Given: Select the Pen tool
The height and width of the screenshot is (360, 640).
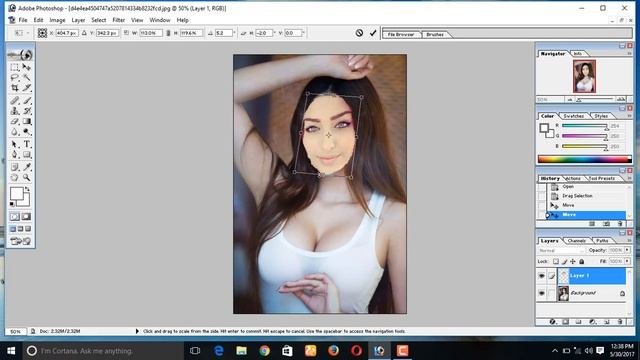Looking at the screenshot, I should tap(15, 155).
